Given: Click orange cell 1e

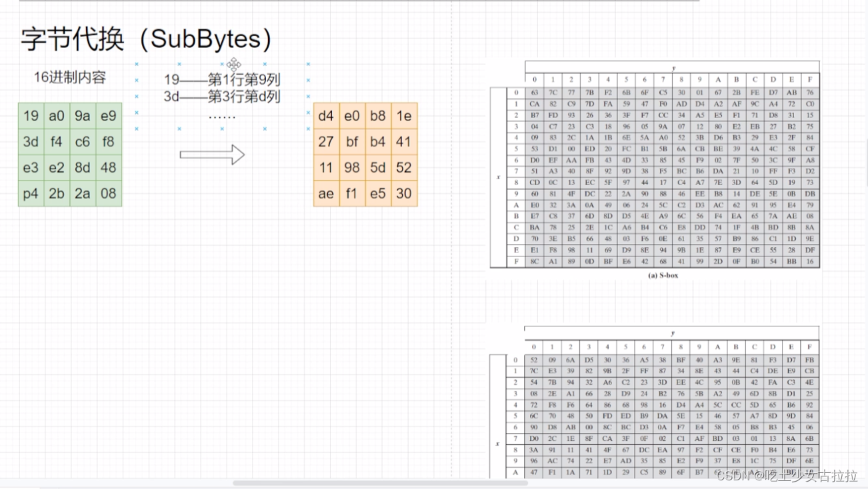Looking at the screenshot, I should (404, 116).
